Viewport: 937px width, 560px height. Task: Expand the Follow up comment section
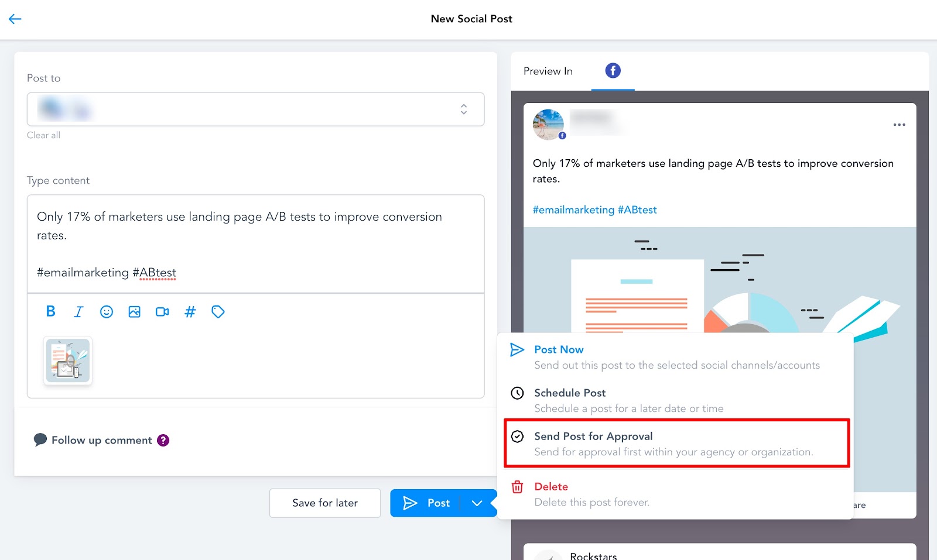(93, 440)
